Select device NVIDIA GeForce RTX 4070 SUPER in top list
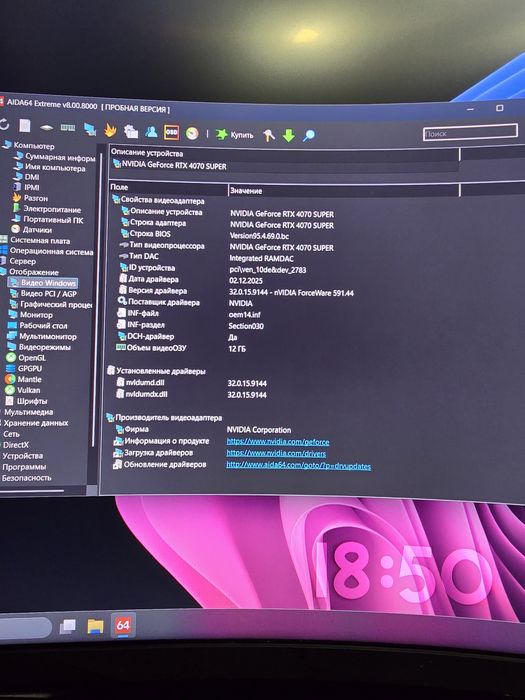The width and height of the screenshot is (525, 700). coord(170,165)
